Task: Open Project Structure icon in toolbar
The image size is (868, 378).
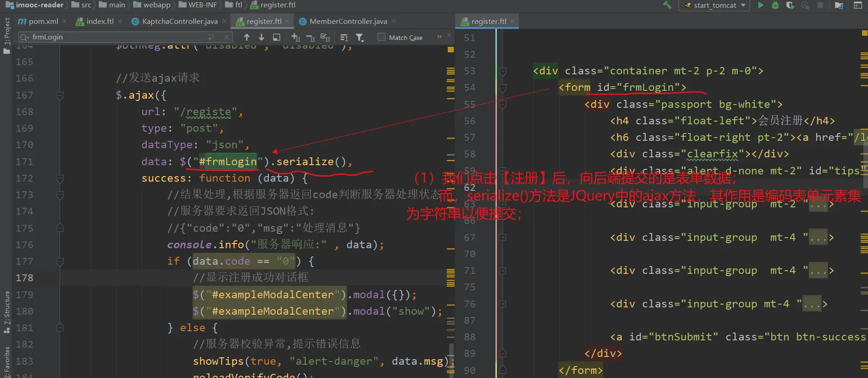Action: (x=839, y=5)
